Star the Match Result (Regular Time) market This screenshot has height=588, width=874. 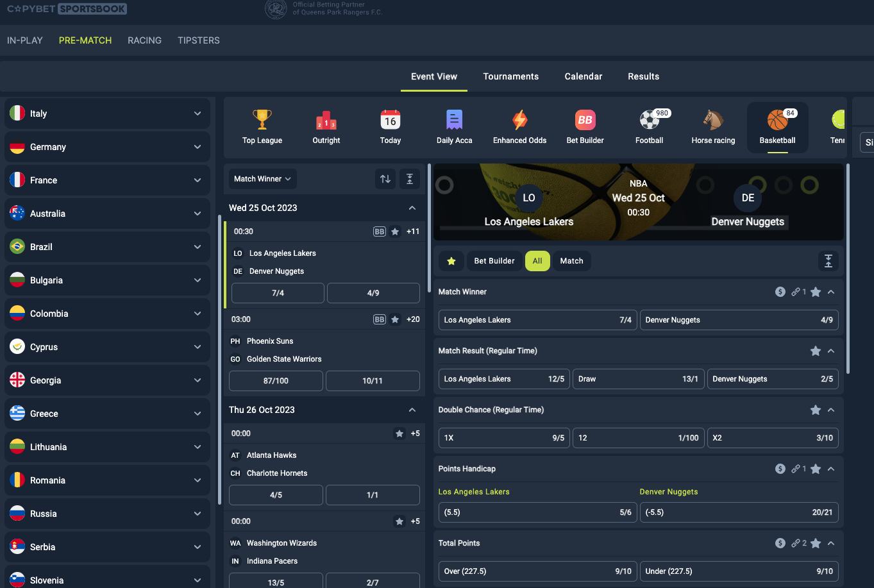[816, 351]
